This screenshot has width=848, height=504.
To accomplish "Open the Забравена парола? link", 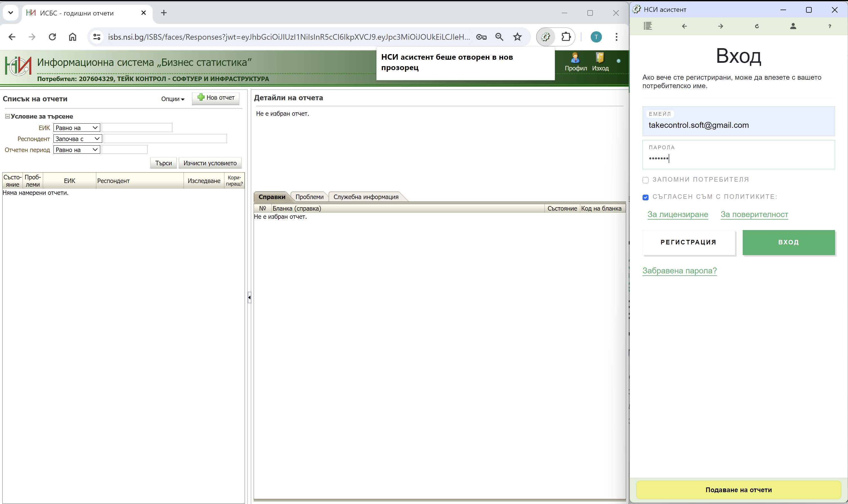I will 679,271.
